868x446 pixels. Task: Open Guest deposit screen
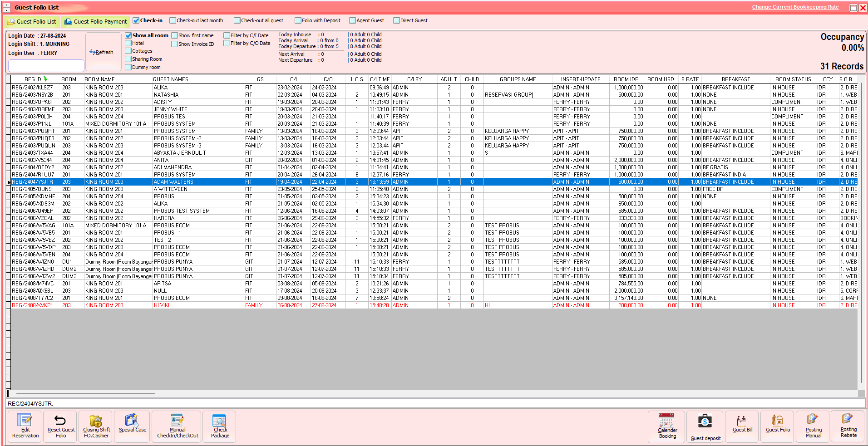pos(705,427)
